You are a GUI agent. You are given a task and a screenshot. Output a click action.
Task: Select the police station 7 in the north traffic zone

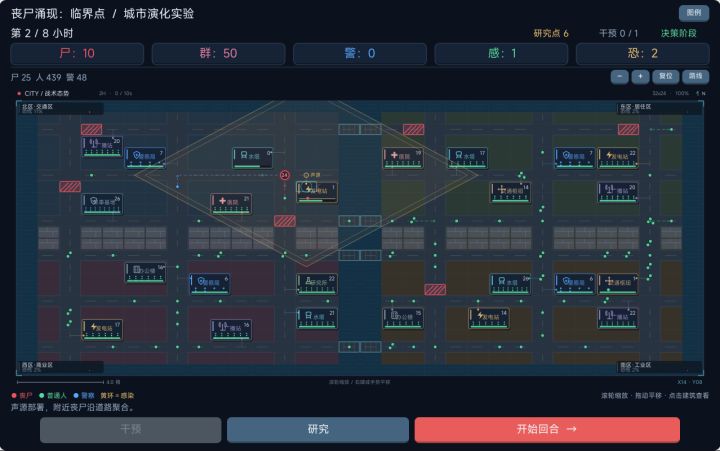pos(145,158)
